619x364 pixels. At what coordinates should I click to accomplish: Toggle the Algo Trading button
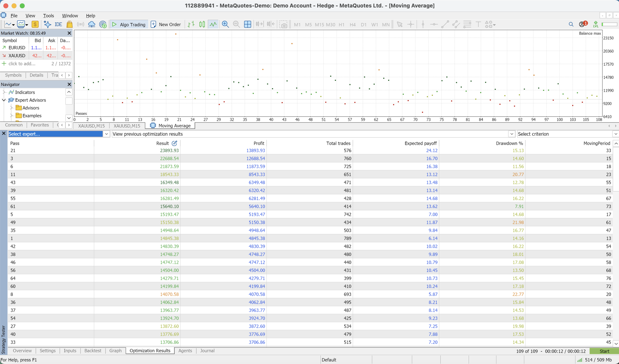click(128, 24)
